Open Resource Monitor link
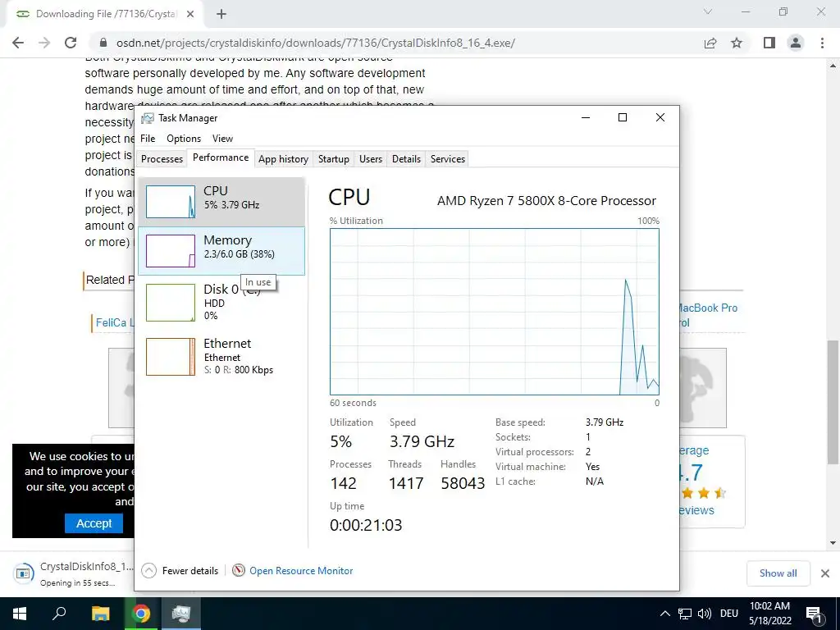The height and width of the screenshot is (630, 840). pos(301,571)
